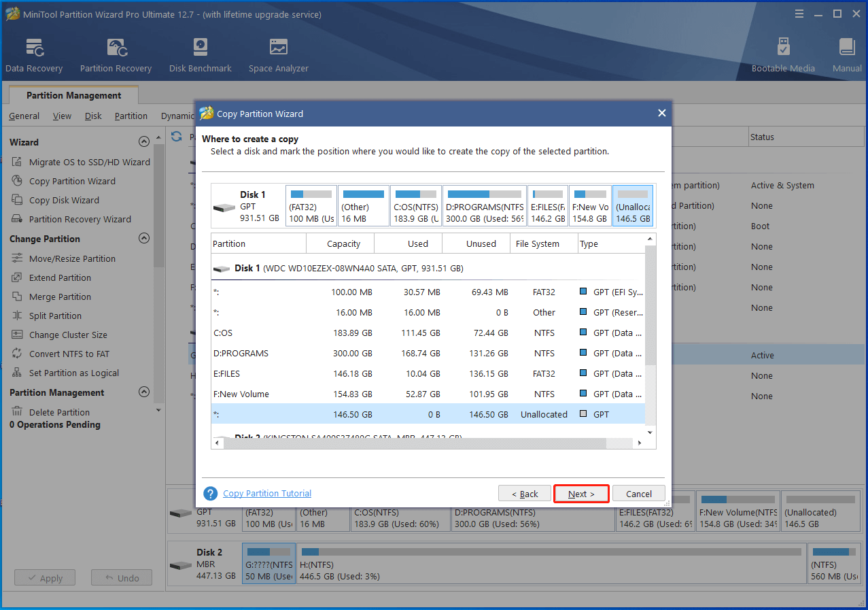Select the Unallocated 146.5 GB block in dialog disk map

point(633,206)
